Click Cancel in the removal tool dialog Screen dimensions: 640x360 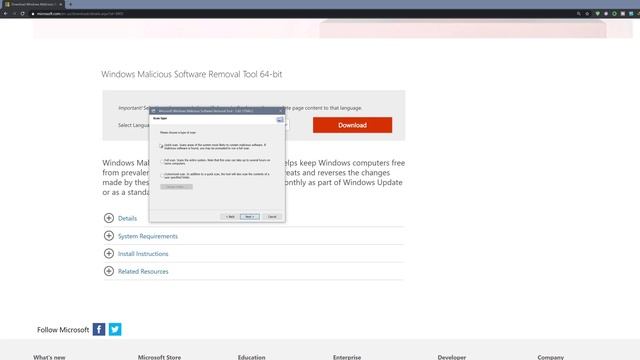tap(272, 216)
